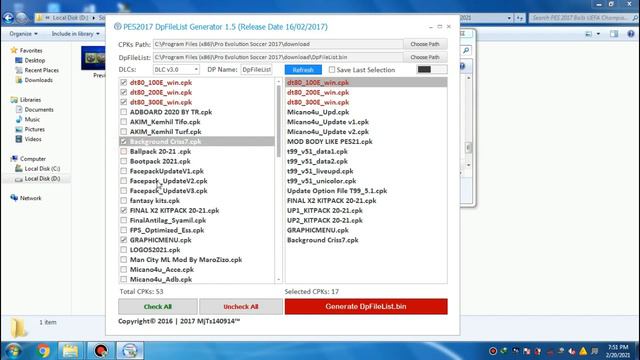Choose path for DpFileList

click(425, 57)
